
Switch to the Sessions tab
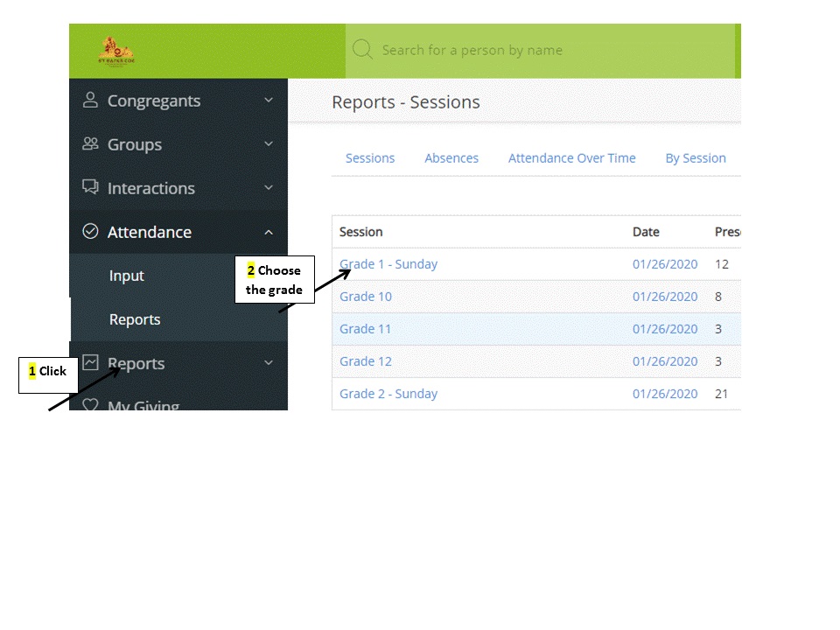click(x=369, y=158)
